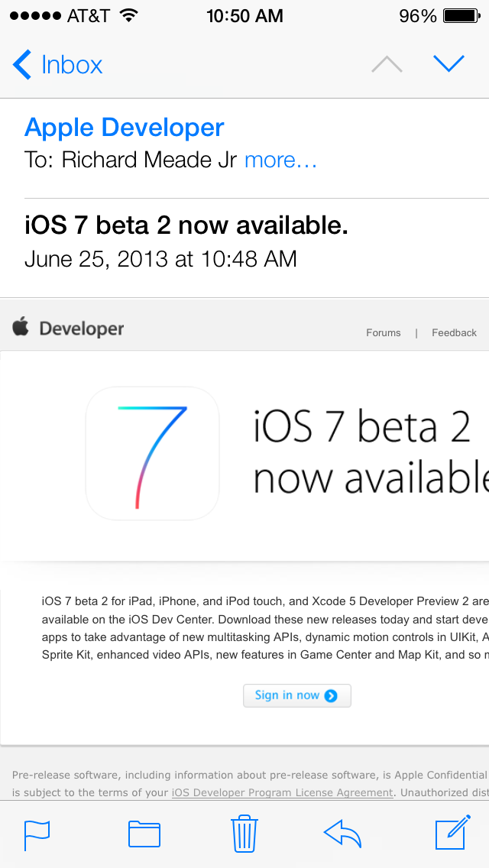Go to next message with down chevron
This screenshot has height=868, width=489.
(x=449, y=64)
